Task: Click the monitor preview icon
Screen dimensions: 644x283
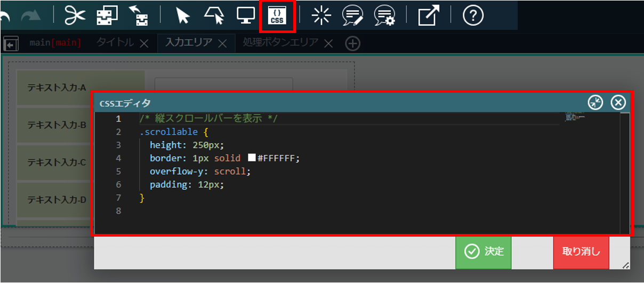Action: 246,16
